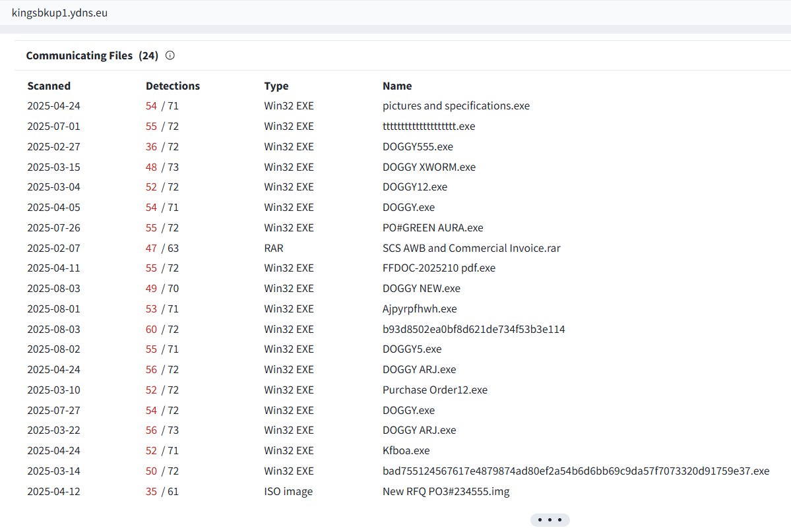The image size is (791, 532).
Task: Click DOGGY.exe scanned 2025-04-05
Action: tap(408, 207)
